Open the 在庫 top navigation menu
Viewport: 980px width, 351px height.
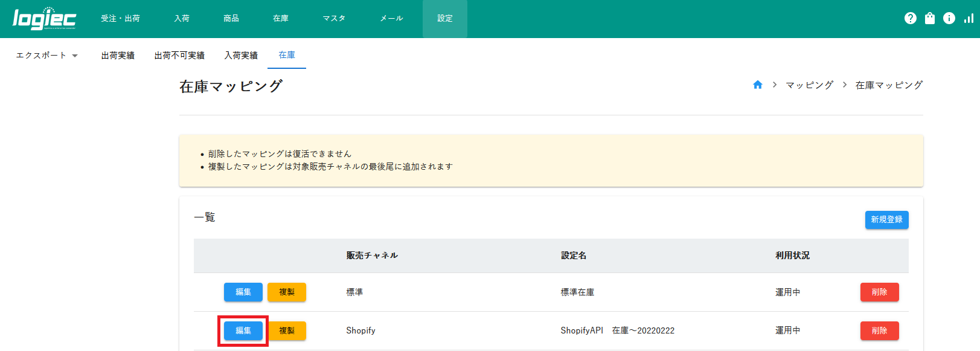click(280, 19)
